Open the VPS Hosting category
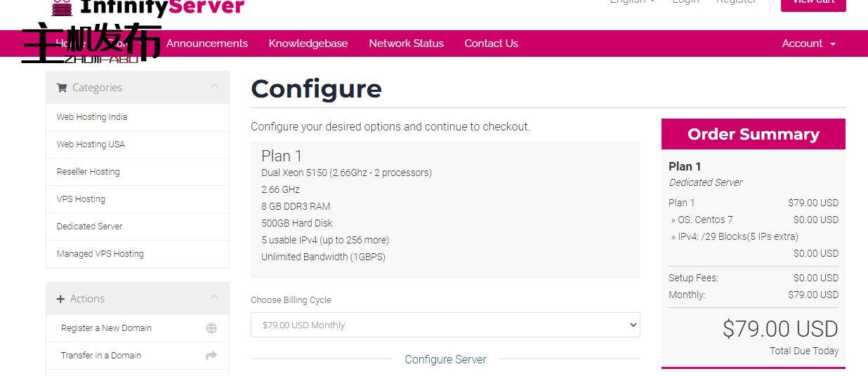 click(x=81, y=199)
